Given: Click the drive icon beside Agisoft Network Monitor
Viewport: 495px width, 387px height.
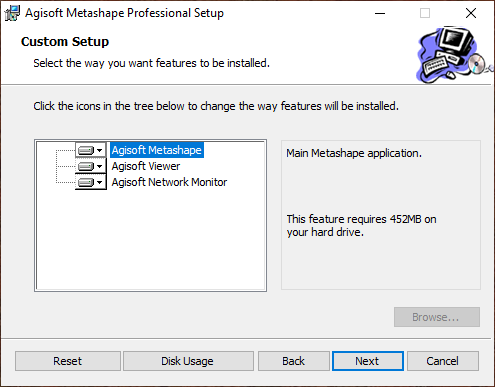Looking at the screenshot, I should [86, 182].
